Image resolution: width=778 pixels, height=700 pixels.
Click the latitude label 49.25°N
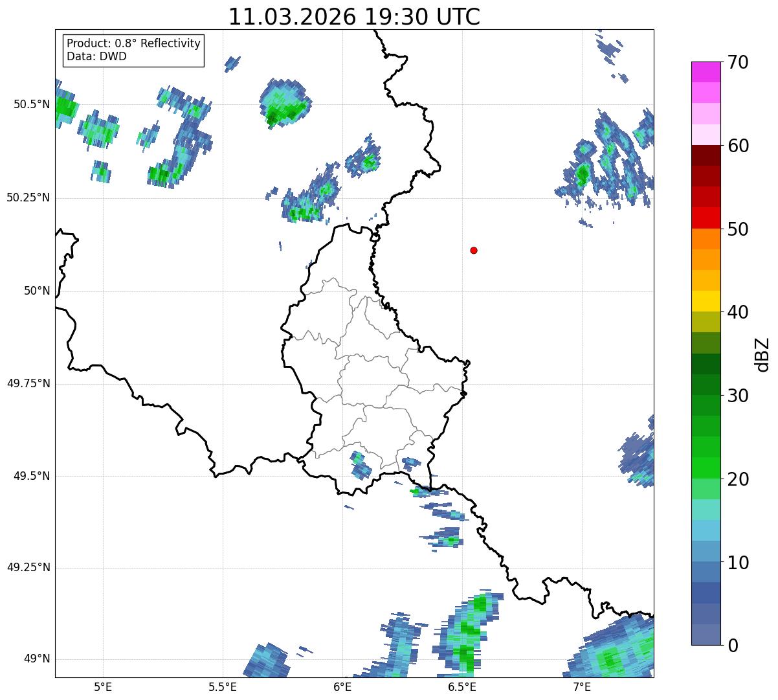click(x=28, y=568)
